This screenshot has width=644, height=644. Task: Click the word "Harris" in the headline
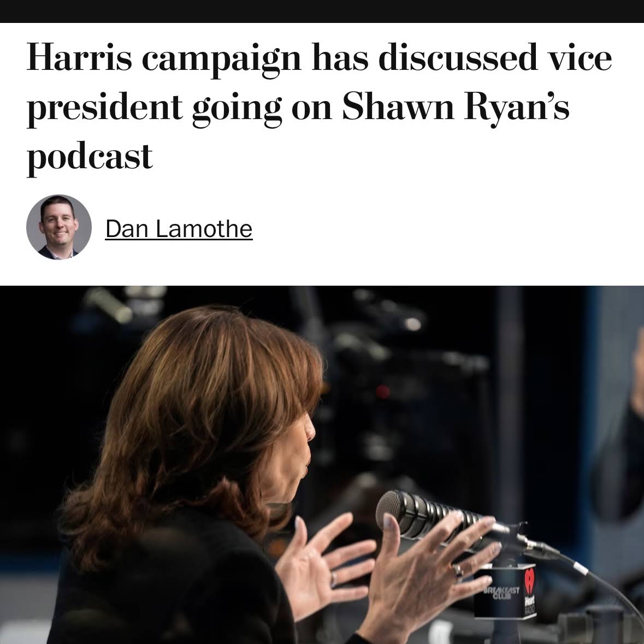coord(80,57)
